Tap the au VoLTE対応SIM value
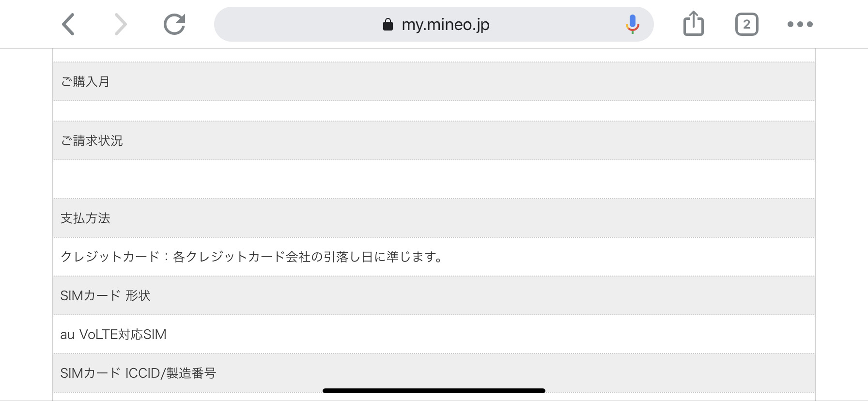 pos(113,334)
